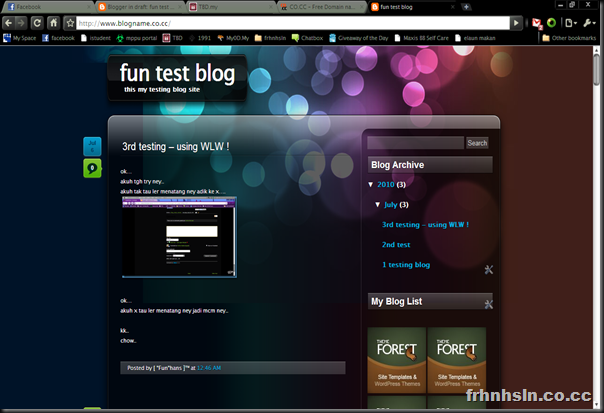Click the fun test blog header title
Viewport: 604px width, 413px height.
(177, 72)
